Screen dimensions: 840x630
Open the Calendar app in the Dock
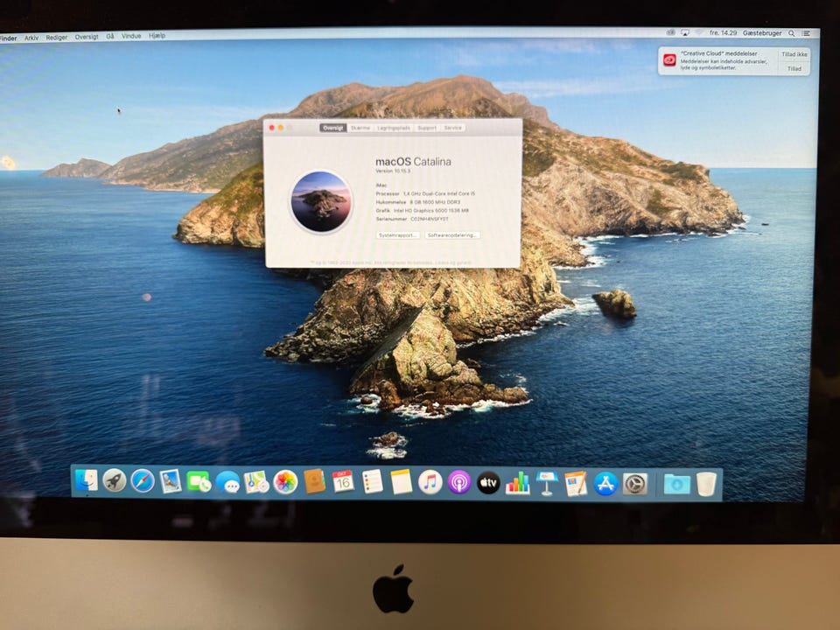pyautogui.click(x=343, y=482)
